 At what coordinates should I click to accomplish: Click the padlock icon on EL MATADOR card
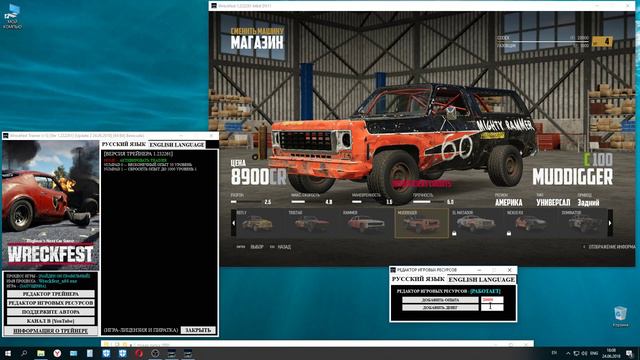(x=454, y=233)
